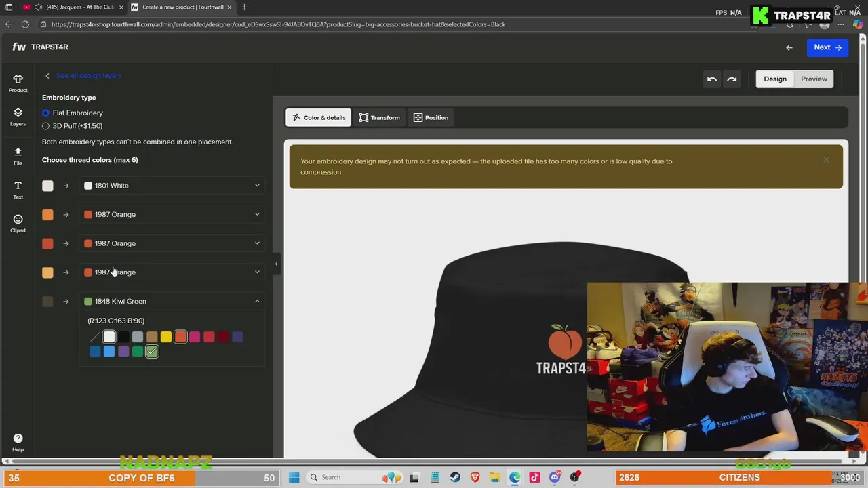
Task: Choose the black thread swatch
Action: (x=123, y=337)
